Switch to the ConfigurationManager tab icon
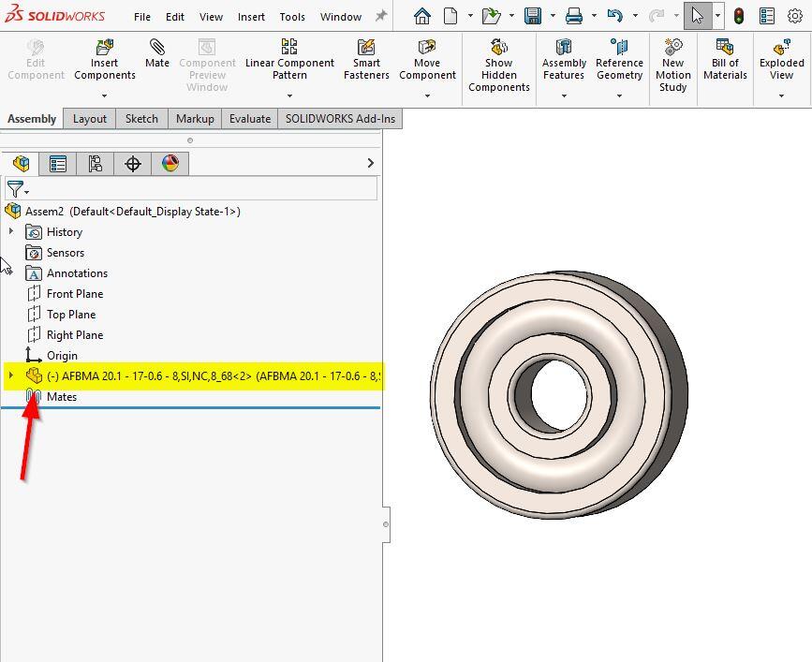The height and width of the screenshot is (662, 812). tap(96, 164)
